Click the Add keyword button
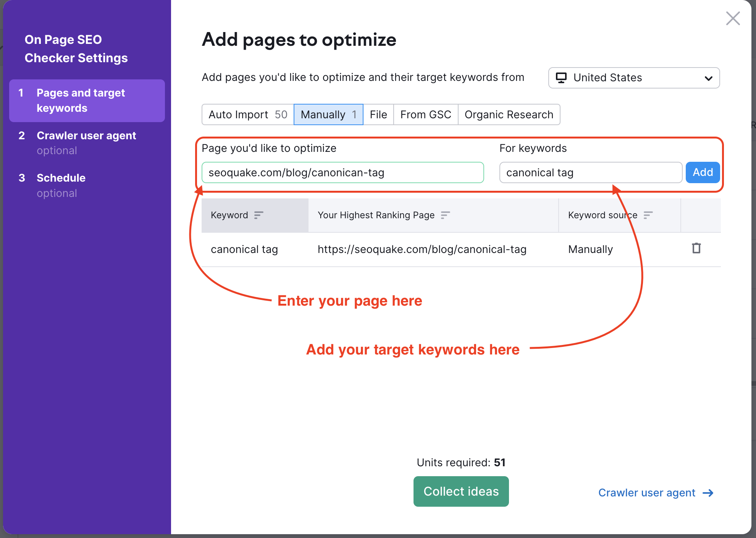 (703, 172)
